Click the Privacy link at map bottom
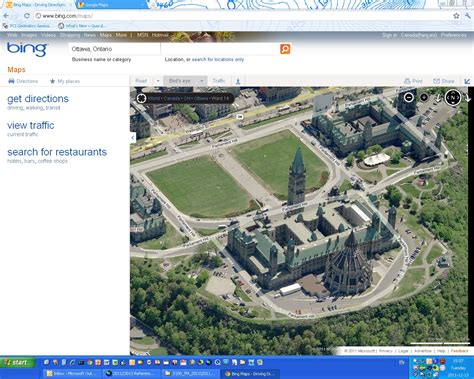This screenshot has height=379, width=474. click(x=385, y=351)
